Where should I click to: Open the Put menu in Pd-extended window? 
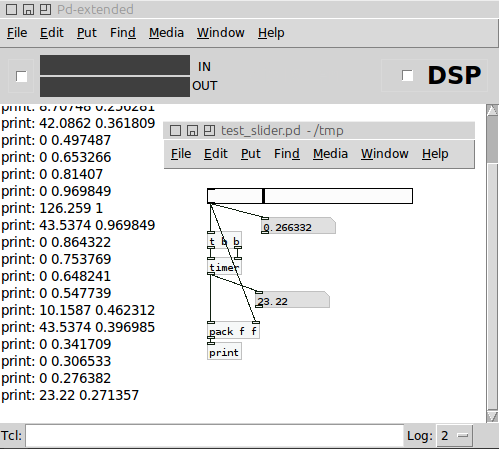pyautogui.click(x=87, y=33)
